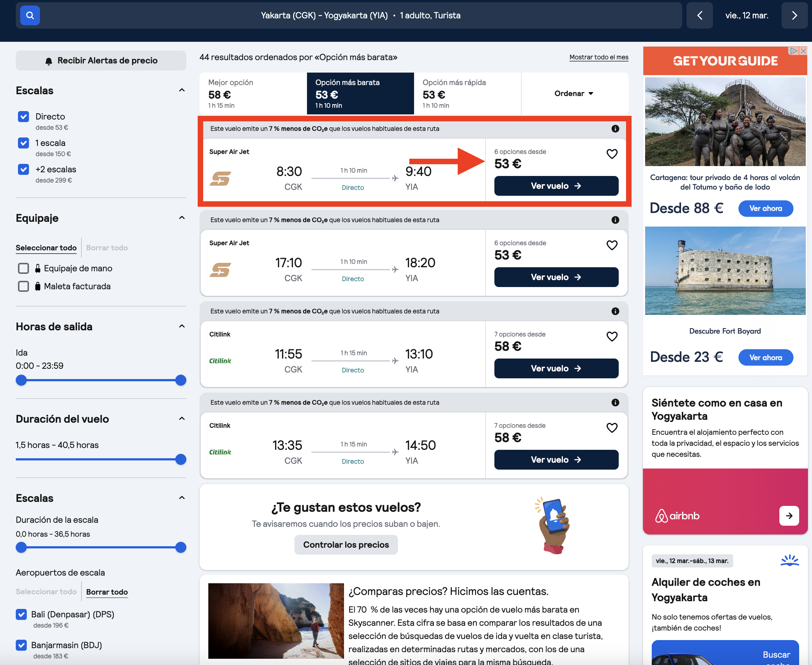The image size is (812, 665).
Task: Uncheck Banjarmasin (BDJ) airport checkbox
Action: pos(21,645)
